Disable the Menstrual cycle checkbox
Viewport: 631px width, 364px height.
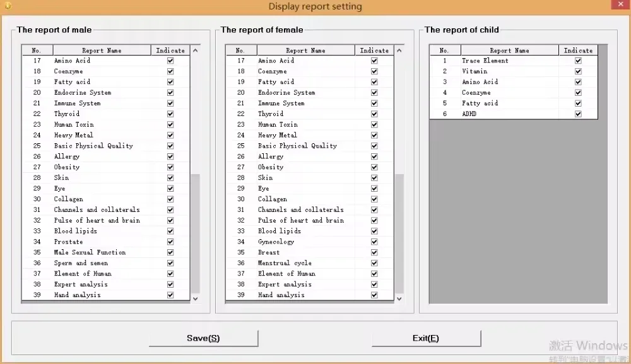374,263
